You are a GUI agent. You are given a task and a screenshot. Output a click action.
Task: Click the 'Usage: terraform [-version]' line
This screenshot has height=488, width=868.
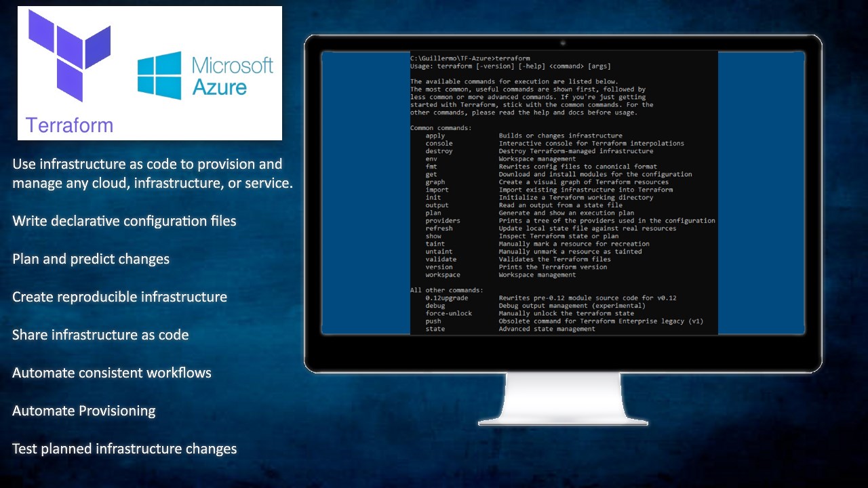coord(510,66)
